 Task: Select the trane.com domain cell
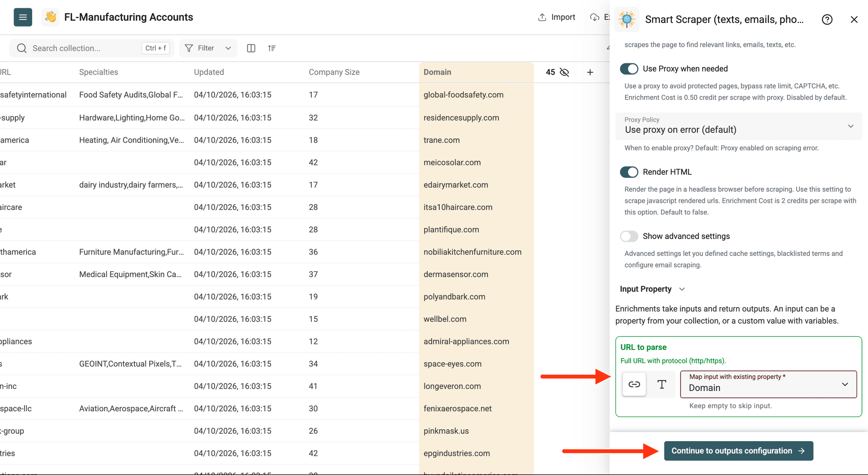pos(476,140)
